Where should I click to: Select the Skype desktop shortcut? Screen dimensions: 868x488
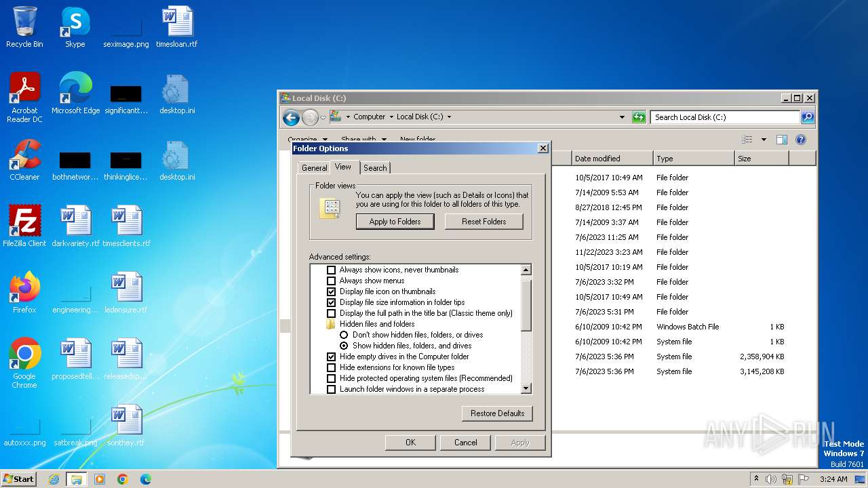tap(75, 27)
